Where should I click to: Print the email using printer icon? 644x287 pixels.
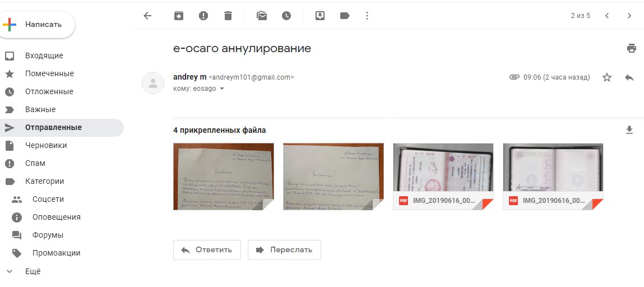tap(631, 48)
